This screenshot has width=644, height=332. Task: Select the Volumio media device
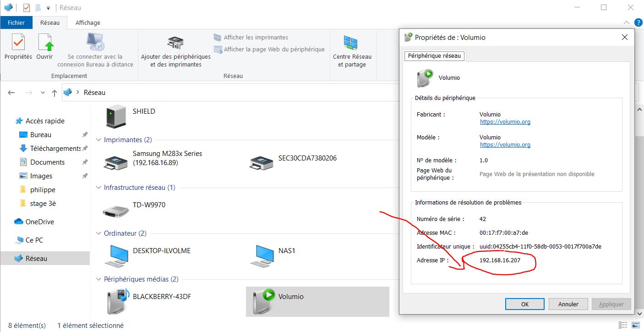coord(317,301)
